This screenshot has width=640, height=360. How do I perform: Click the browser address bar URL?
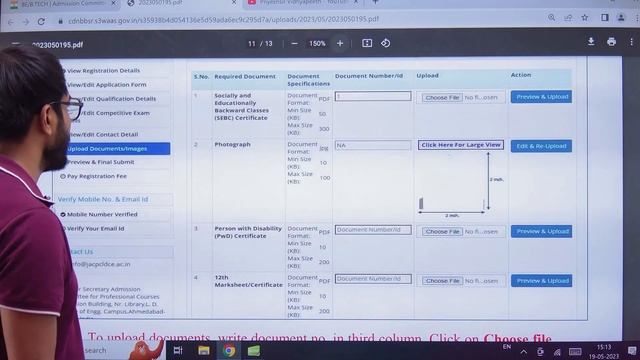tap(223, 19)
